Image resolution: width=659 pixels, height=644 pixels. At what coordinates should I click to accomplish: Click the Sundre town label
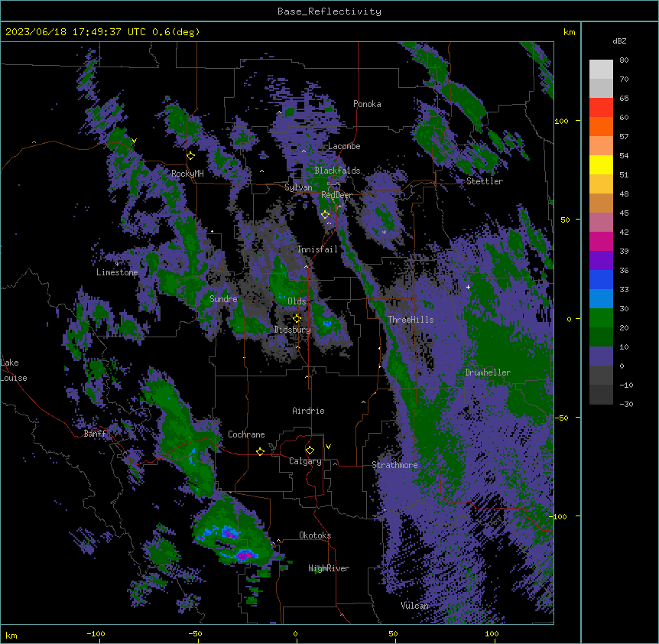pos(223,299)
